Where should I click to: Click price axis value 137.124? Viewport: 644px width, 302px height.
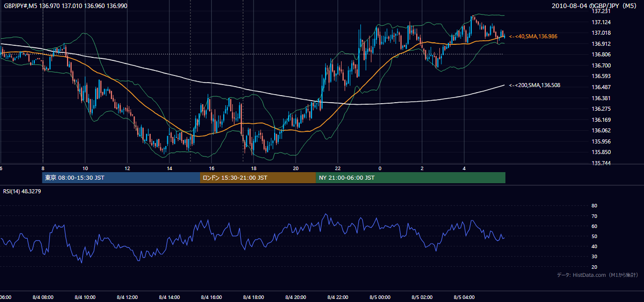click(601, 22)
